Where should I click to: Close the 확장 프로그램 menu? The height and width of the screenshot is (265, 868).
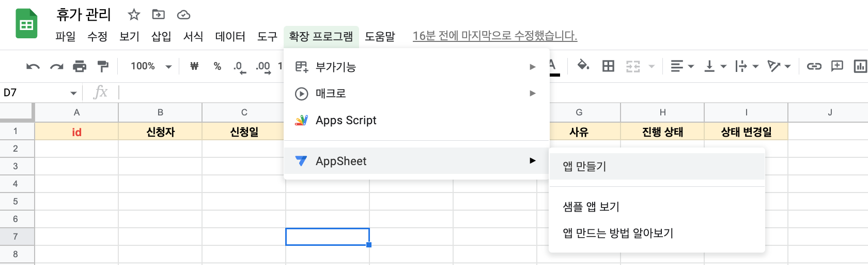(321, 36)
